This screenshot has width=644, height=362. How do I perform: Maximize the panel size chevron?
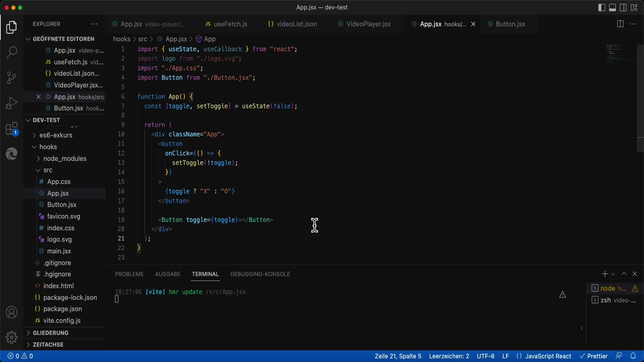[624, 274]
